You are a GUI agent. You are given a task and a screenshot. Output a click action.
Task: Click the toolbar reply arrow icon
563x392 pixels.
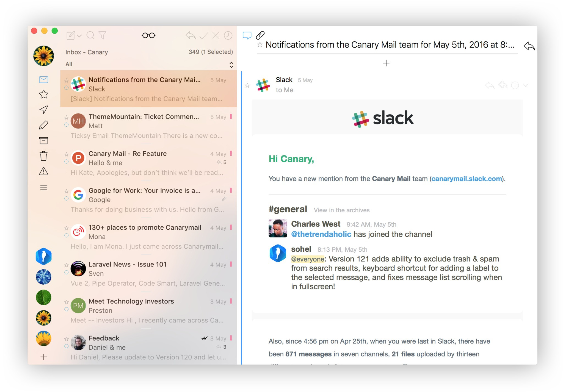point(191,35)
